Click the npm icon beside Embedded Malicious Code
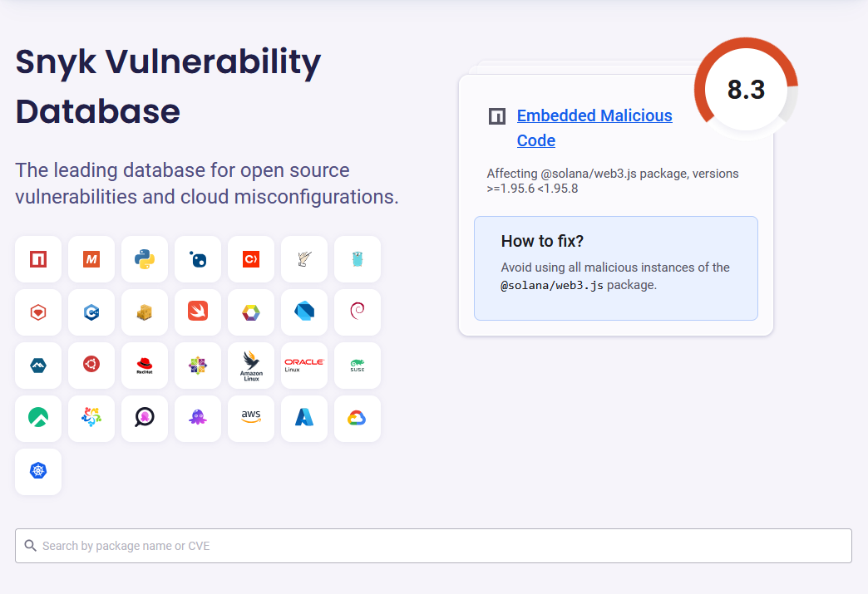 497,116
